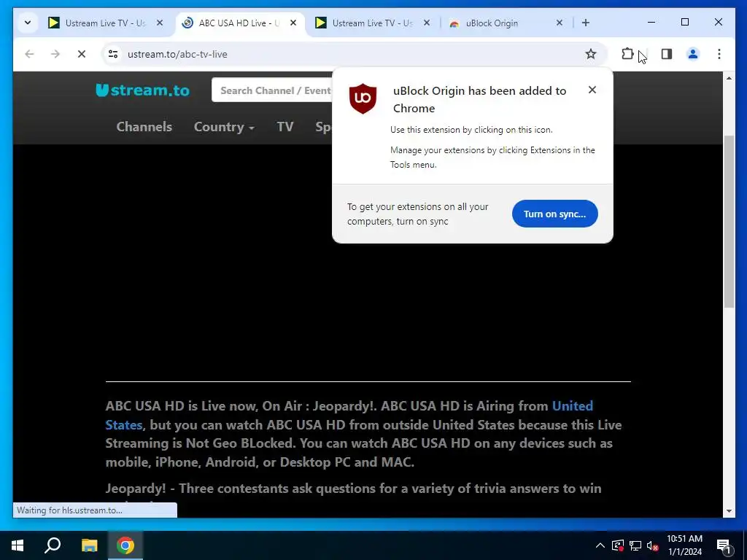Open the TV menu item

coord(285,127)
